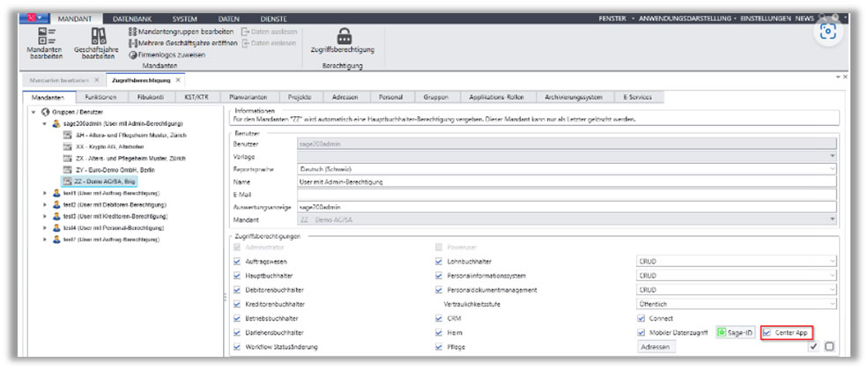This screenshot has width=868, height=370.
Task: Toggle the Lohnbuchhalter checkbox
Action: (439, 261)
